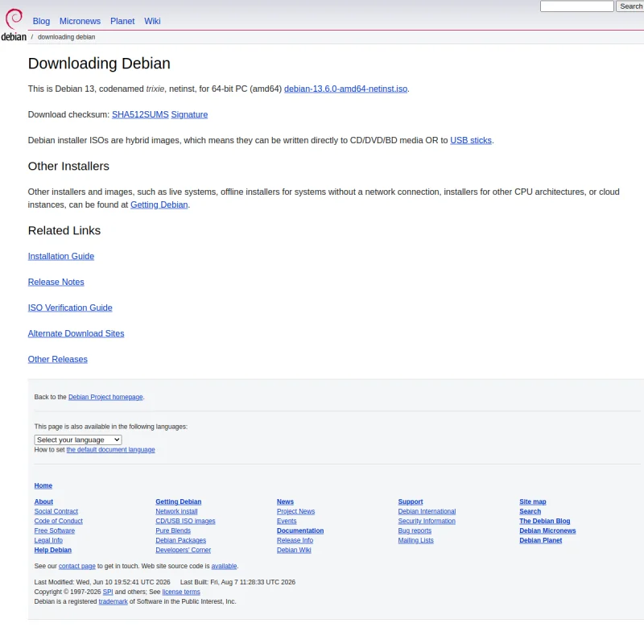Open the SHA512SUMS checksum link
The image size is (644, 644).
click(x=140, y=114)
